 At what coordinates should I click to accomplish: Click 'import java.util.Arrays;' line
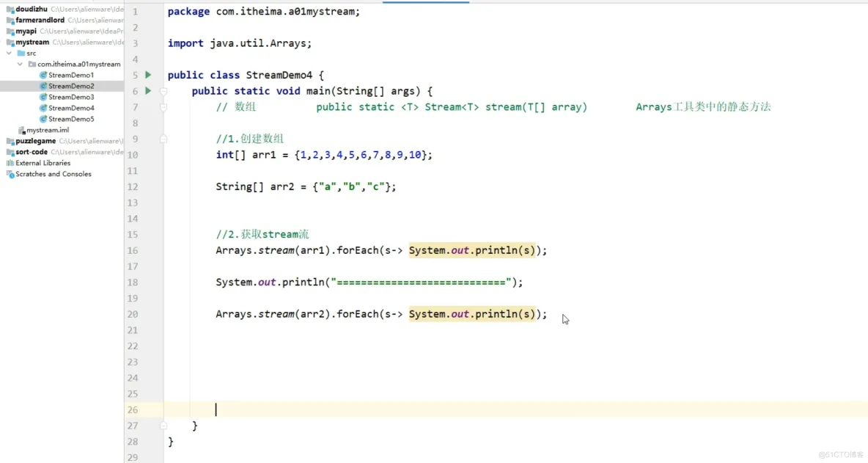pos(240,43)
